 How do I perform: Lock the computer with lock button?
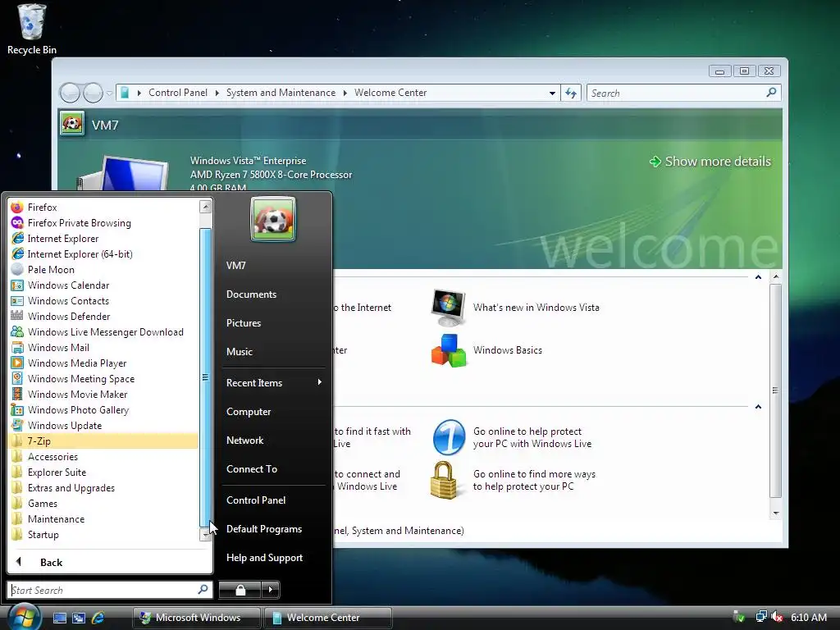pyautogui.click(x=240, y=590)
